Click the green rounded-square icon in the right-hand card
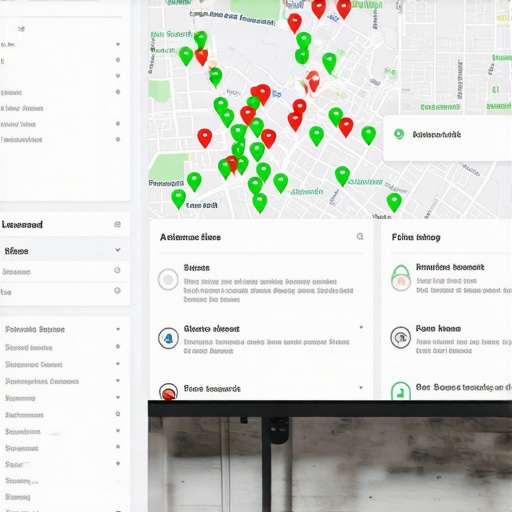Screen dimensions: 512x512 (x=400, y=391)
